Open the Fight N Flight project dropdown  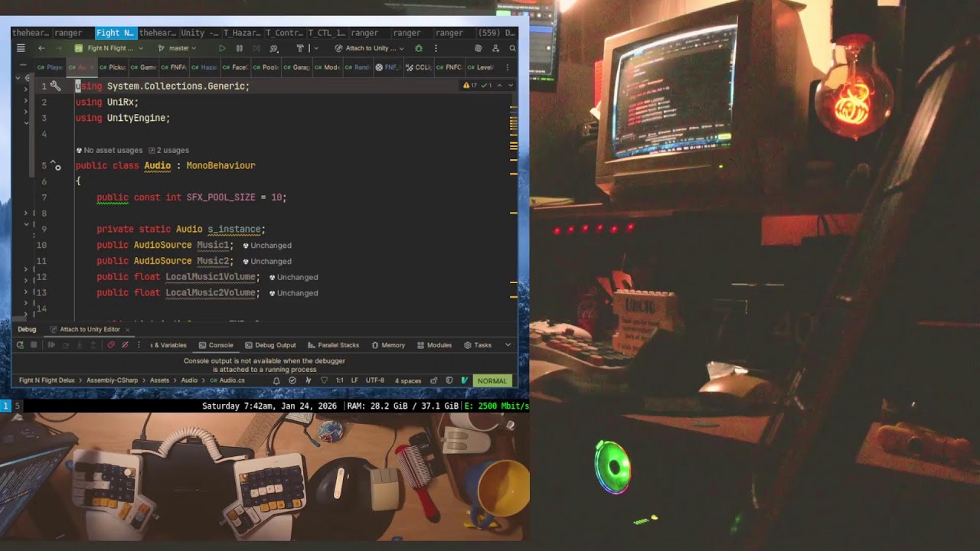tap(109, 48)
